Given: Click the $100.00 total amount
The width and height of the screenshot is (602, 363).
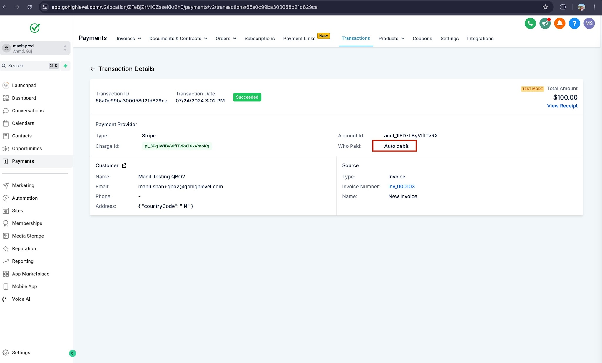Looking at the screenshot, I should click(x=565, y=98).
